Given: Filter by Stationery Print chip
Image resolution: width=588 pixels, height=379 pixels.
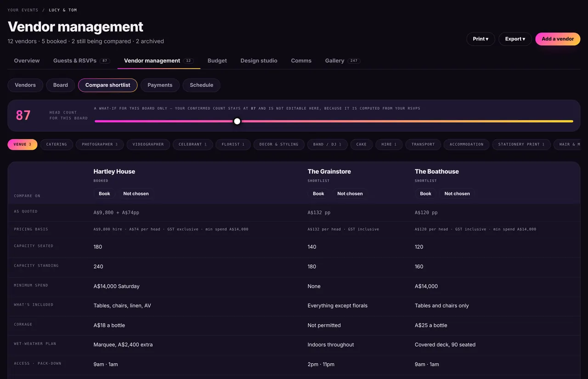Looking at the screenshot, I should (x=521, y=144).
